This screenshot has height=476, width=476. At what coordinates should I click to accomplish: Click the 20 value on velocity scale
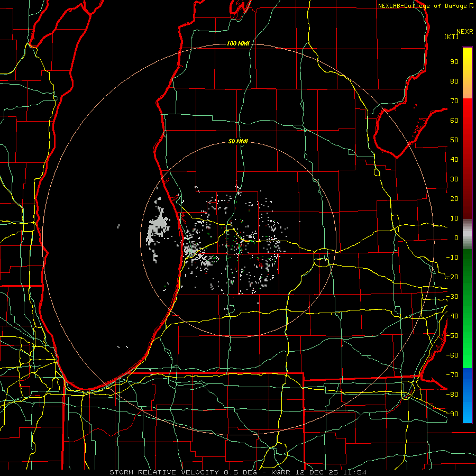point(454,199)
